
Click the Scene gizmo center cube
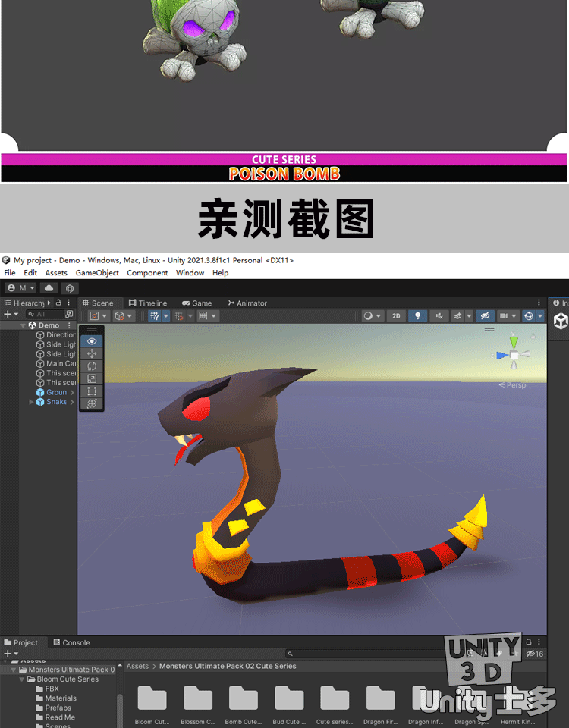[514, 356]
